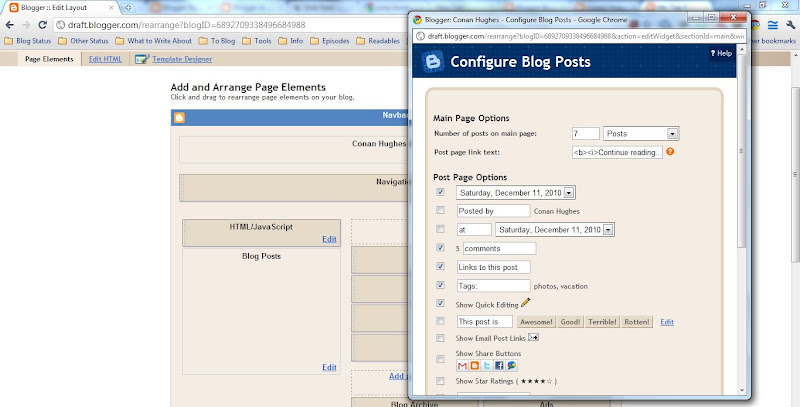Enable the 'This post is' reactions checkbox
The image size is (800, 407).
click(x=440, y=321)
